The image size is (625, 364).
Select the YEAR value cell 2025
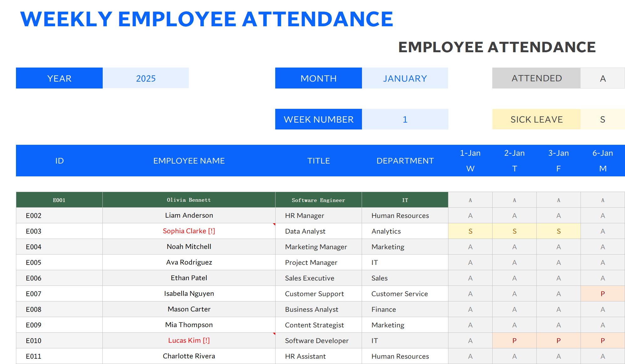click(146, 78)
